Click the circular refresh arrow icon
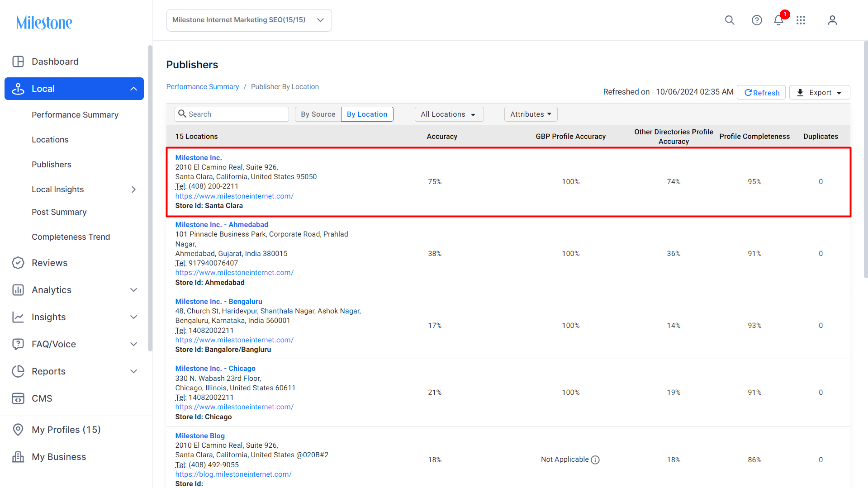This screenshot has height=488, width=868. pyautogui.click(x=748, y=93)
